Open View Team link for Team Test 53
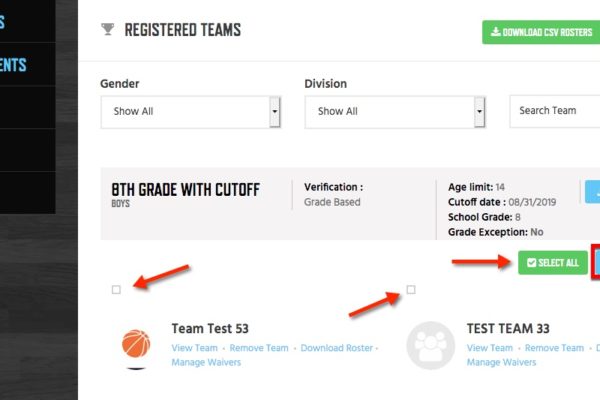The image size is (600, 400). coord(194,348)
